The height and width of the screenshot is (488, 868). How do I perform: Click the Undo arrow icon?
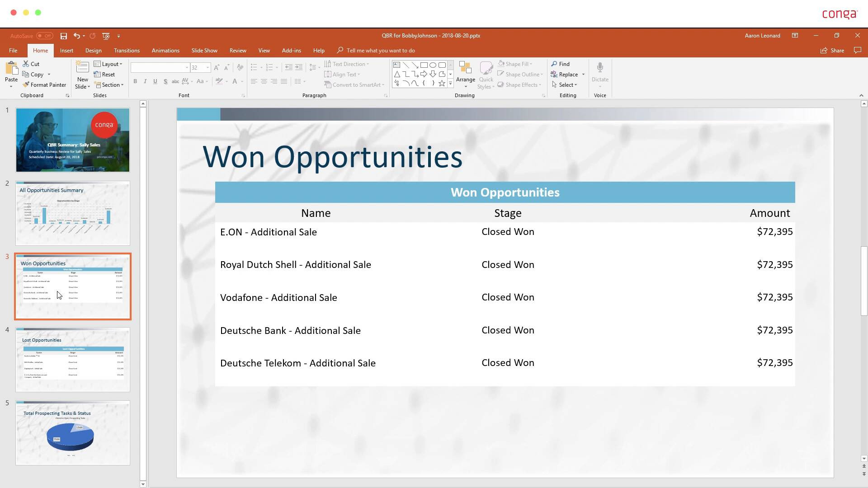point(76,36)
